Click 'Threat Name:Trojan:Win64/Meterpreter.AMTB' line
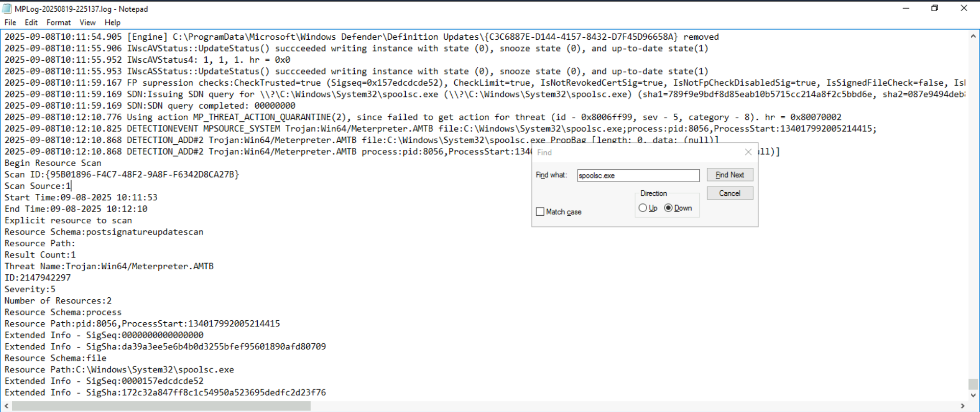This screenshot has height=412, width=980. (109, 266)
